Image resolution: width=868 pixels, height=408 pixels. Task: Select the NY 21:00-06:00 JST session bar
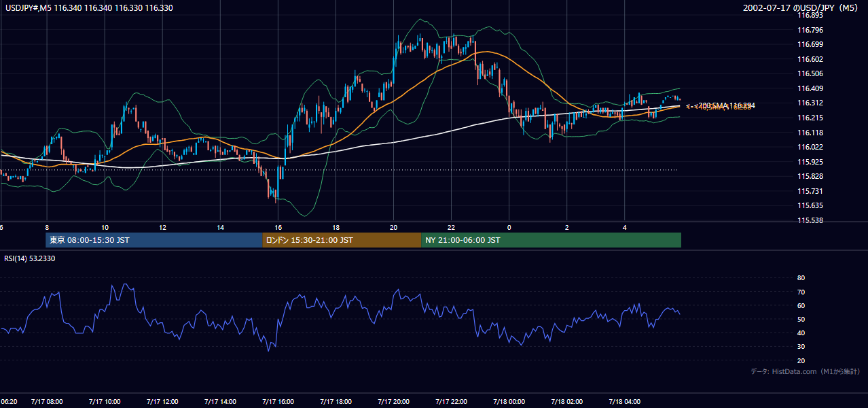[x=551, y=240]
